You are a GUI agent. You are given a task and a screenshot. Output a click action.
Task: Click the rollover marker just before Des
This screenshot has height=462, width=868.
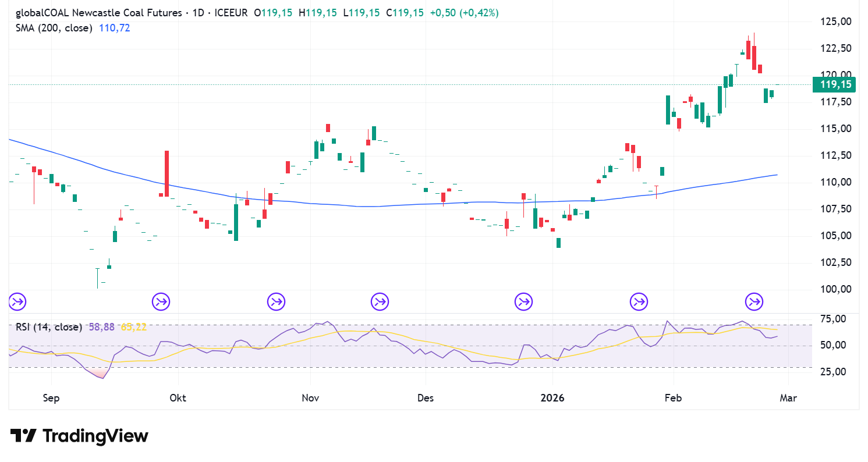click(380, 301)
